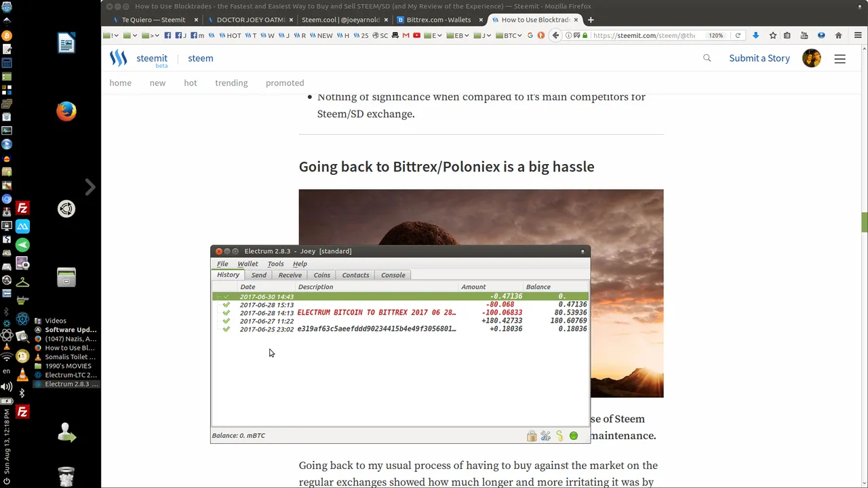Open the Electrum lock/password icon
The width and height of the screenshot is (868, 488).
coord(532,436)
